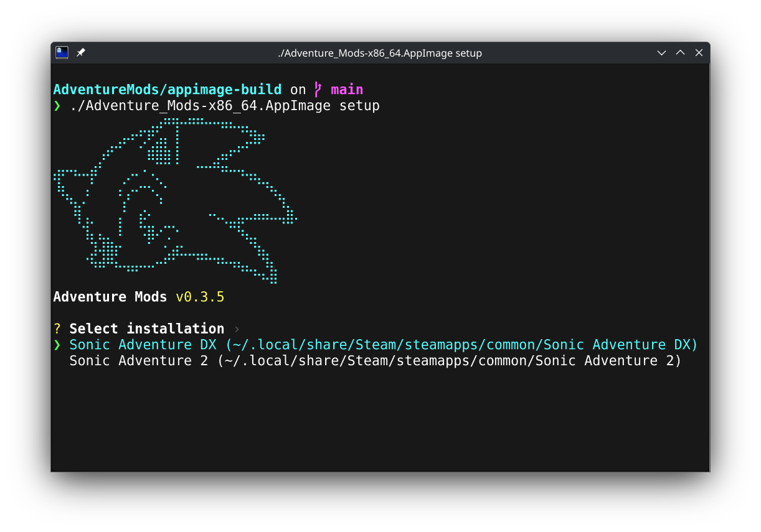Click the 'Select installation' prompt text
The height and width of the screenshot is (532, 761).
[x=146, y=329]
